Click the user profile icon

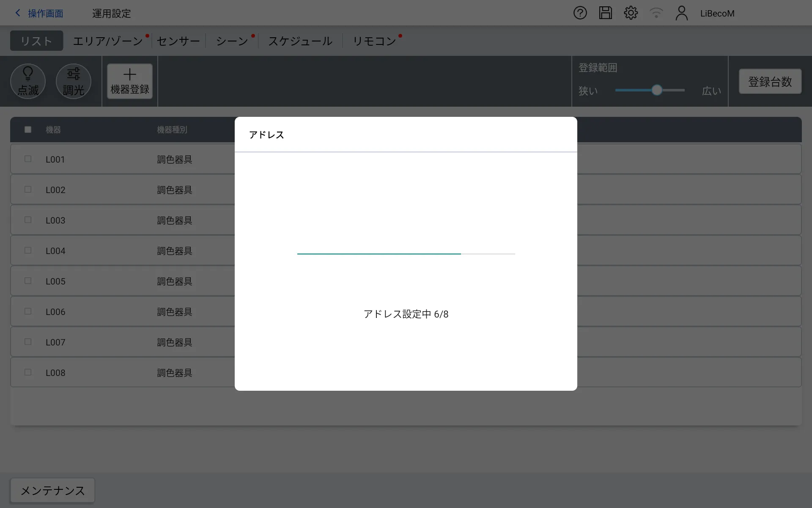click(681, 13)
